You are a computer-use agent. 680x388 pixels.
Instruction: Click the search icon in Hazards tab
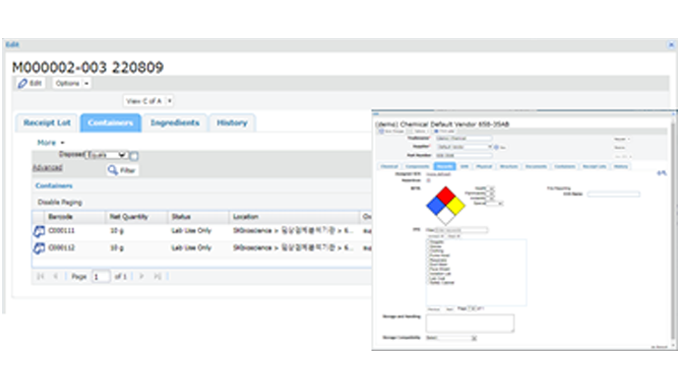click(x=661, y=173)
